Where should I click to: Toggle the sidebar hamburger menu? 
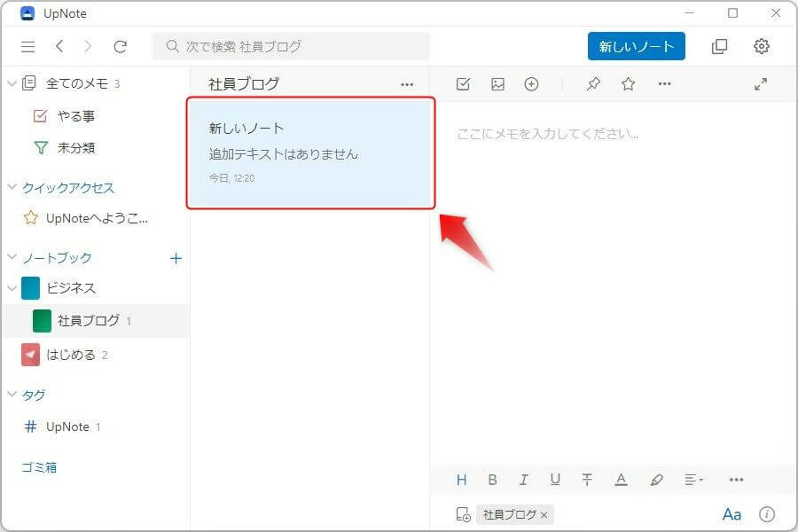pyautogui.click(x=28, y=47)
